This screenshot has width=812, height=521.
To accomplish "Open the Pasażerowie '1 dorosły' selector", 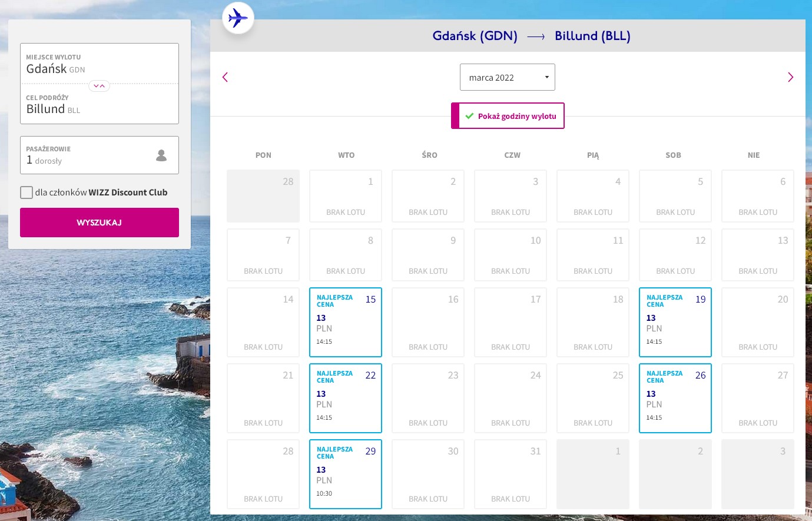I will pos(100,155).
